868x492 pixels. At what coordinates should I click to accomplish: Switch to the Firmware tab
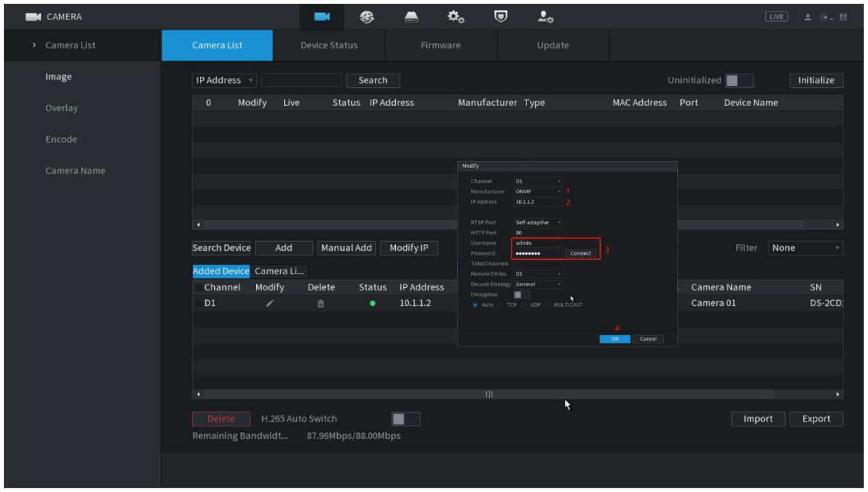pyautogui.click(x=440, y=45)
